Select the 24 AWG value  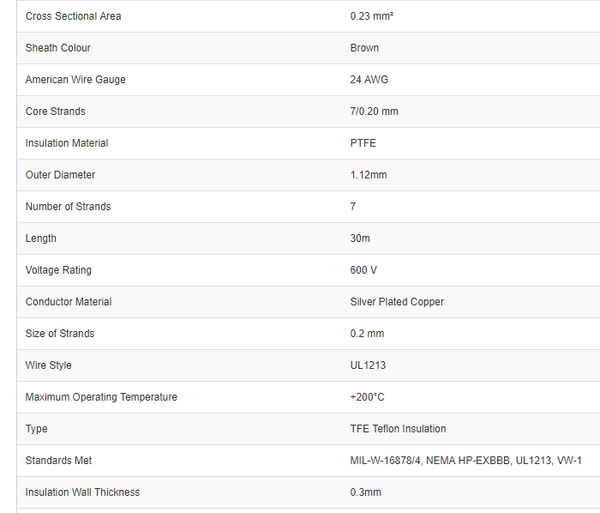click(x=369, y=80)
